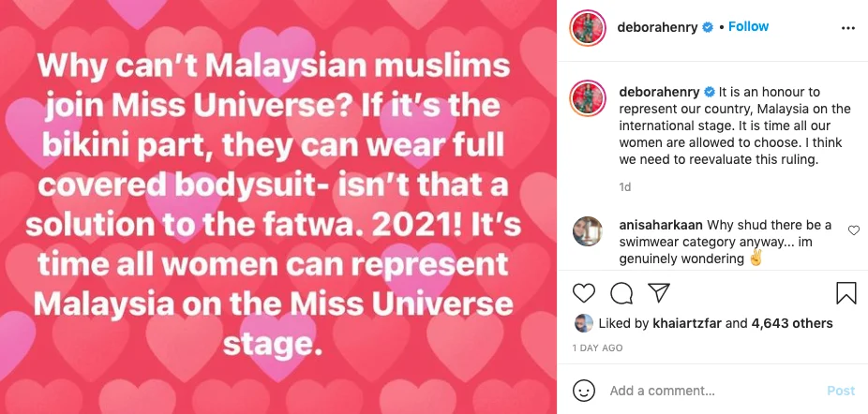868x414 pixels.
Task: View anisaharkaan's profile picture
Action: coord(588,231)
